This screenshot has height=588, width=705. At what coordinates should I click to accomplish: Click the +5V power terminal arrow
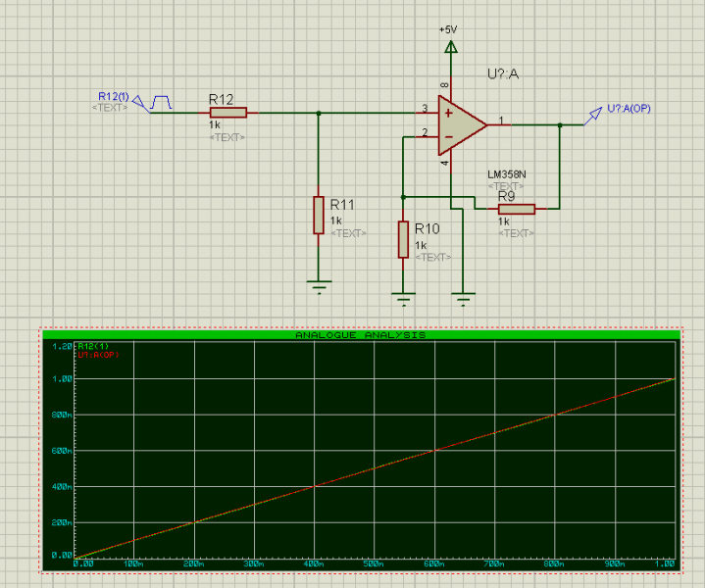[x=451, y=45]
